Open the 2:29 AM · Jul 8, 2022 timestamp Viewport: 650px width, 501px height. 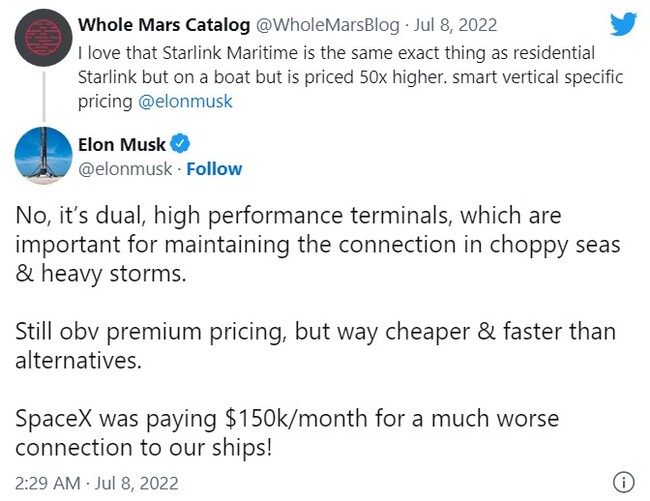coord(97,483)
